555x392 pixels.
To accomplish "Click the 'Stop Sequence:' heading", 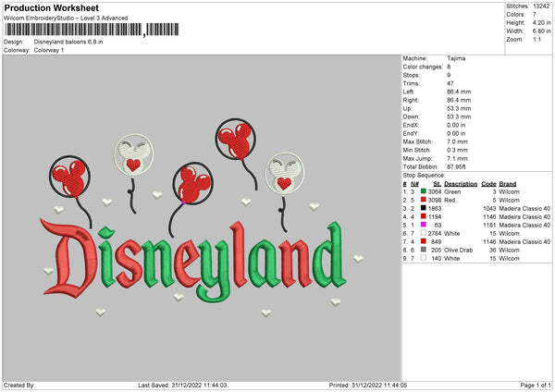I will [424, 176].
